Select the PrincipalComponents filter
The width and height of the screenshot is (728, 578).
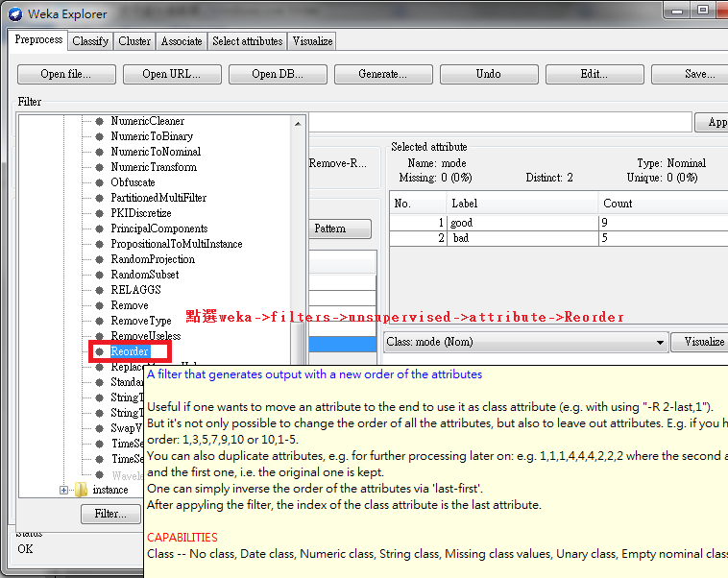tap(159, 229)
